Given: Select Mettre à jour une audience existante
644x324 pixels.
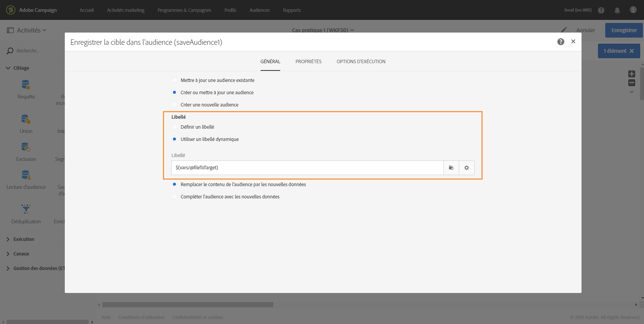Looking at the screenshot, I should pos(174,80).
